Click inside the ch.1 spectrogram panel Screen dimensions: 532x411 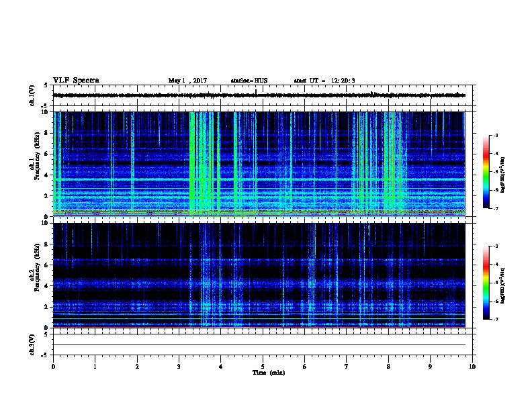pyautogui.click(x=259, y=164)
